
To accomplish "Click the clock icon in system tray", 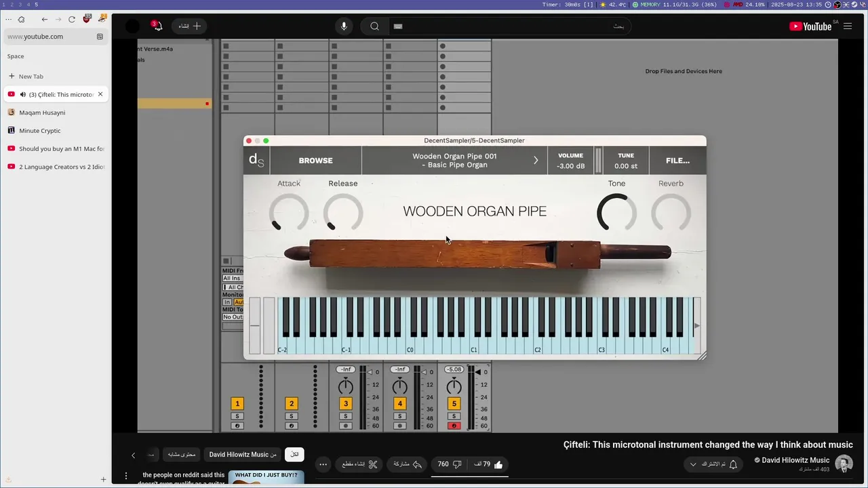I will click(829, 4).
